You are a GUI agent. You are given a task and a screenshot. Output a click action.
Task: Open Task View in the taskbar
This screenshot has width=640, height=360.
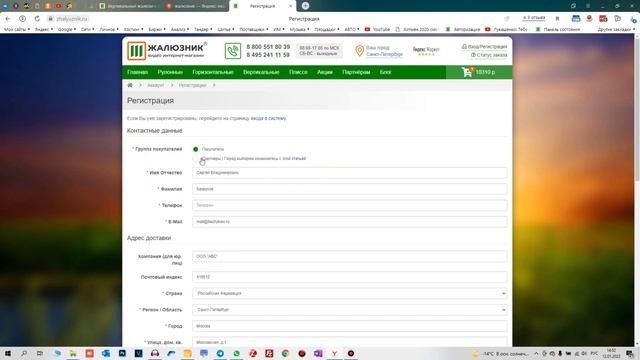tap(40, 353)
